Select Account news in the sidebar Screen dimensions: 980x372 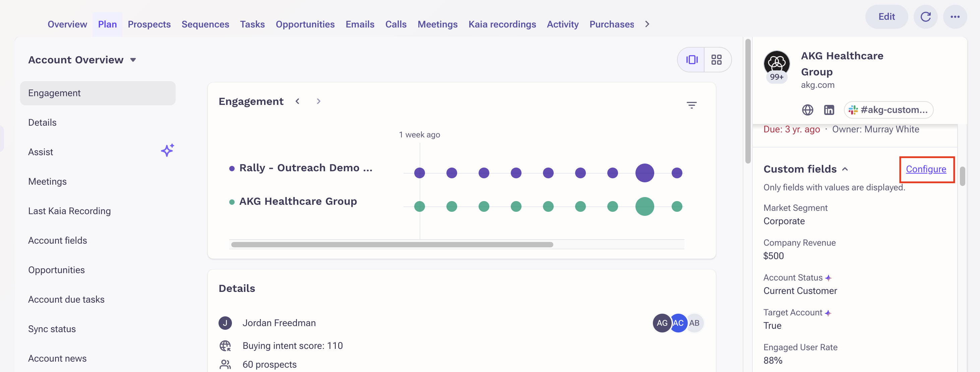pyautogui.click(x=98, y=358)
